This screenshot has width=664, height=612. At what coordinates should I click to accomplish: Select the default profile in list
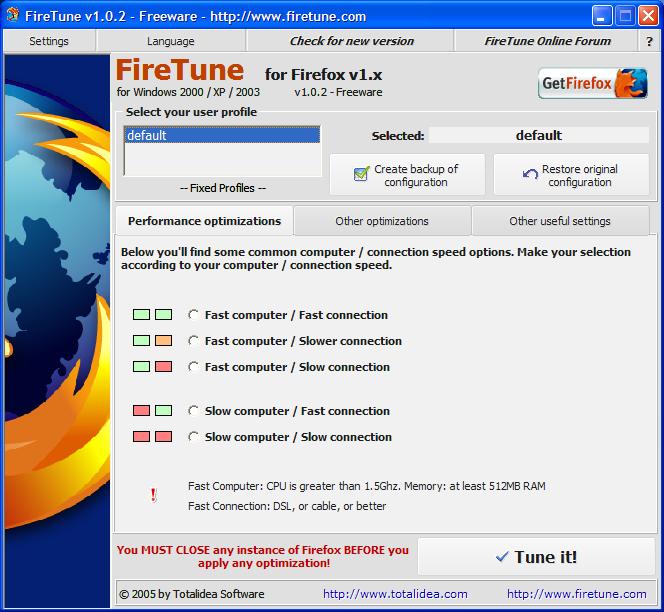pos(222,135)
